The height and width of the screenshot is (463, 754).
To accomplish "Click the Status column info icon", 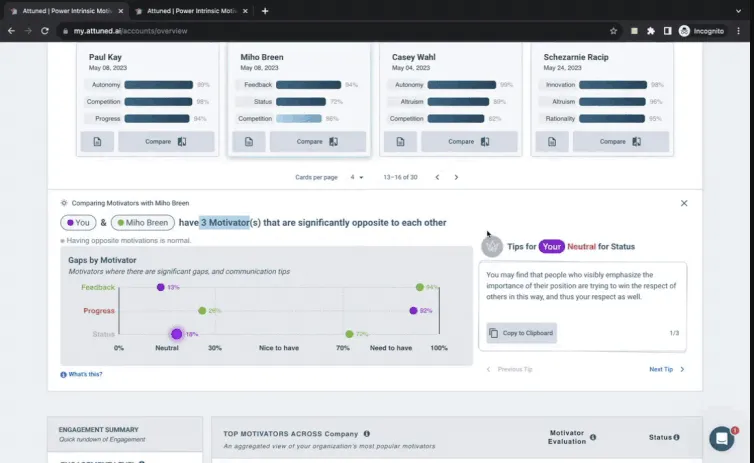I will [677, 437].
